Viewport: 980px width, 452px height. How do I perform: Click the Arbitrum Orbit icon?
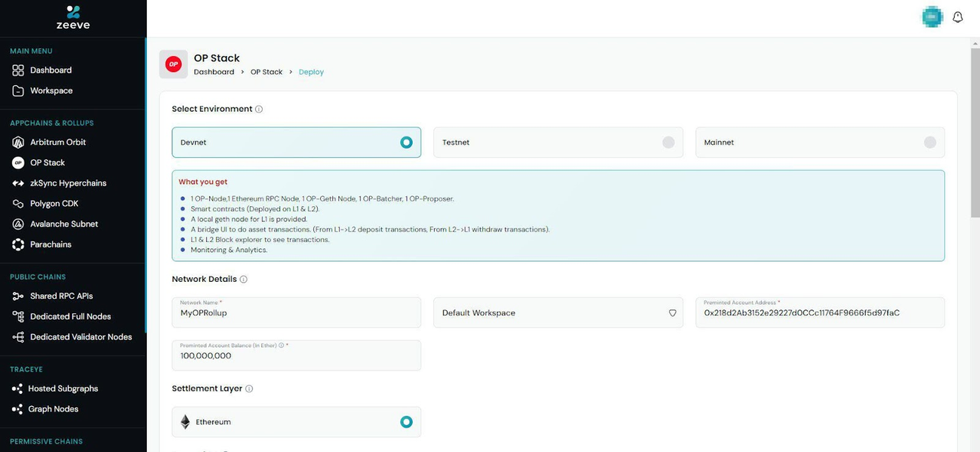click(x=18, y=142)
